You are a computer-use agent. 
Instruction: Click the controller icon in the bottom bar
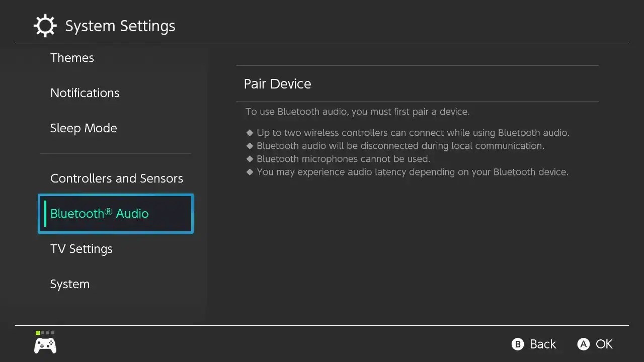point(45,345)
